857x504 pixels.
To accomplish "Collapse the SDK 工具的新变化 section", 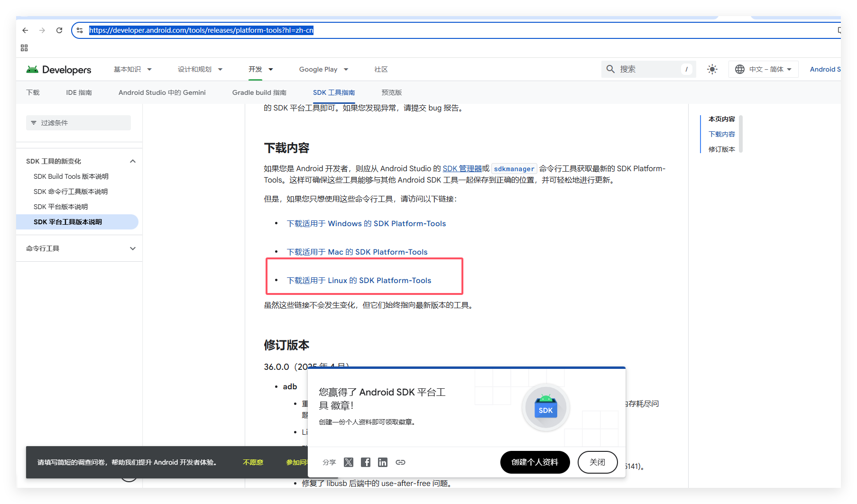I will coord(133,161).
